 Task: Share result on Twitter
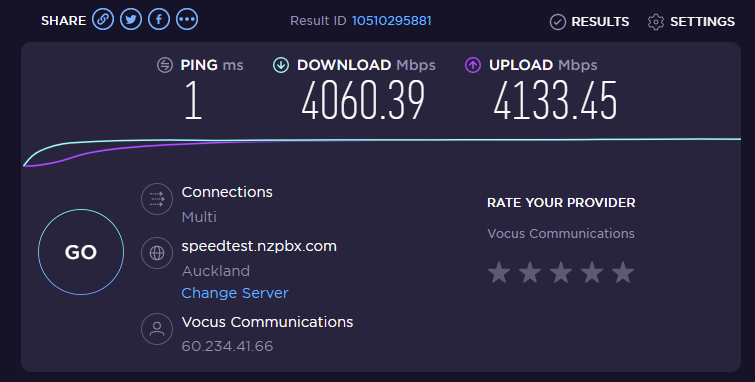tap(131, 20)
